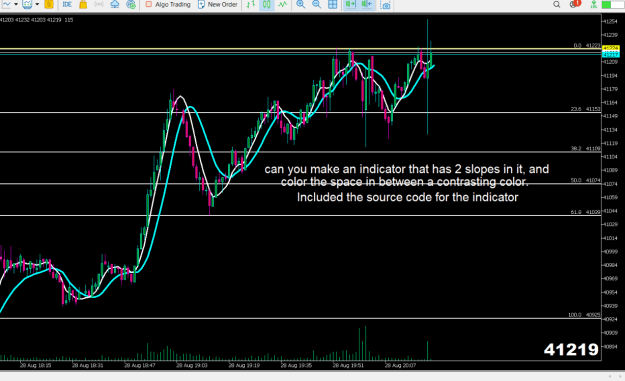This screenshot has width=625, height=381.
Task: Click the Fibonacci 100.0 level label
Action: pyautogui.click(x=584, y=315)
